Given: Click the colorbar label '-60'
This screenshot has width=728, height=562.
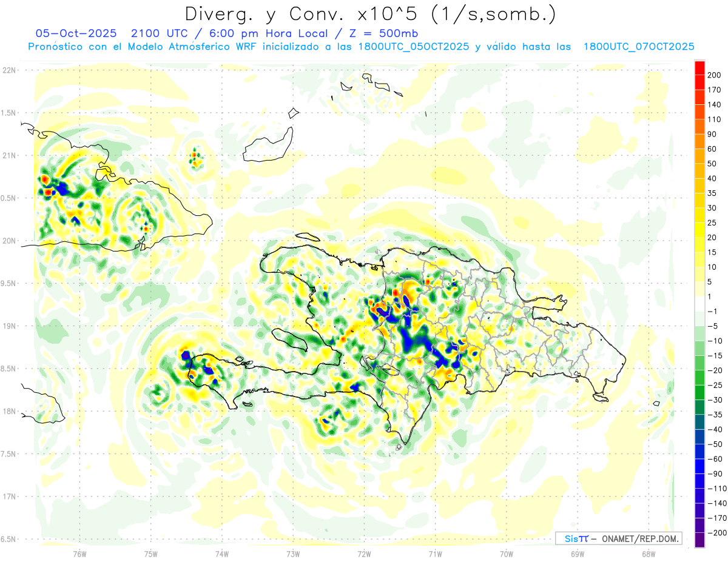Looking at the screenshot, I should [x=715, y=460].
